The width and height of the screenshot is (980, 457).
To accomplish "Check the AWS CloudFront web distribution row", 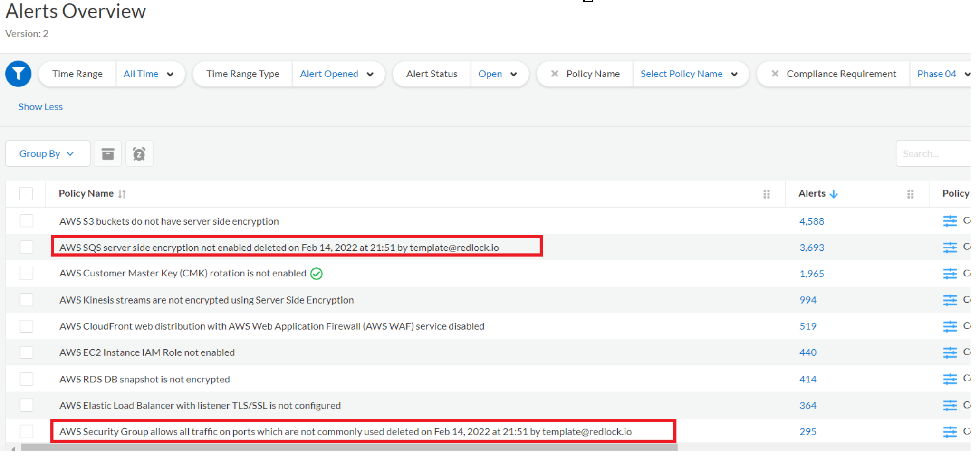I will pos(27,326).
